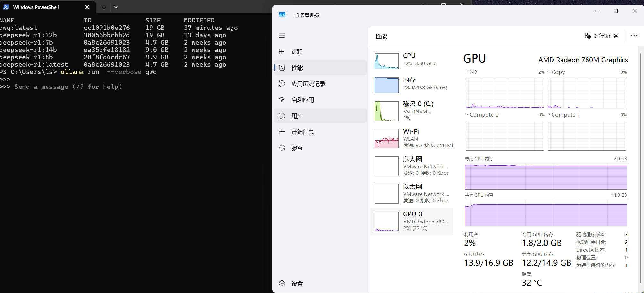Close the Windows PowerShell tab
644x293 pixels.
click(87, 7)
